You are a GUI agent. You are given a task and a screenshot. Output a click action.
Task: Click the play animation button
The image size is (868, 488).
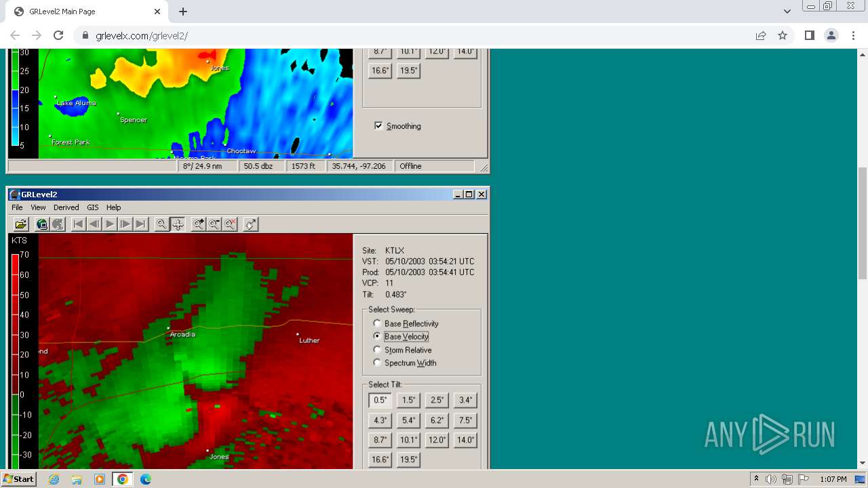[x=110, y=224]
